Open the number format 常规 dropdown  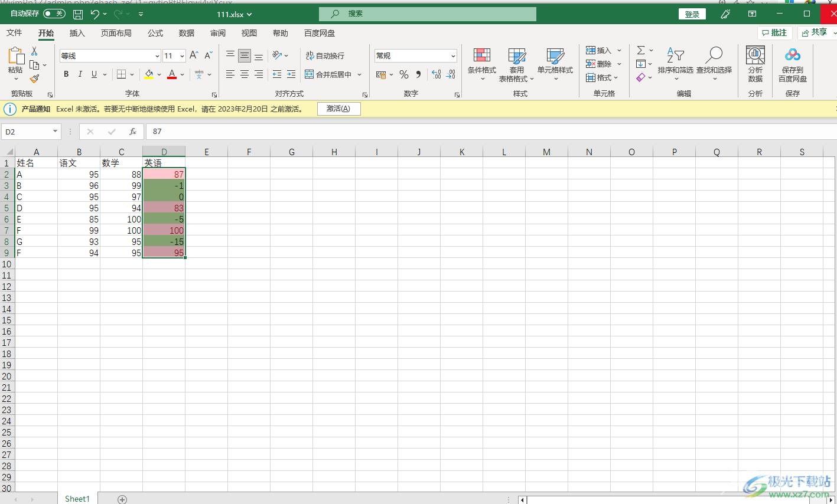click(x=454, y=56)
